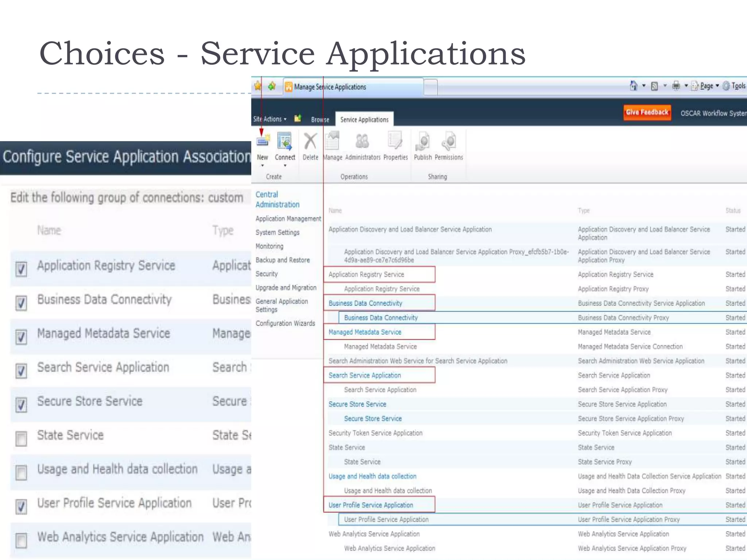Select the Manage Service Applications browser tab
The image size is (747, 560).
point(353,87)
